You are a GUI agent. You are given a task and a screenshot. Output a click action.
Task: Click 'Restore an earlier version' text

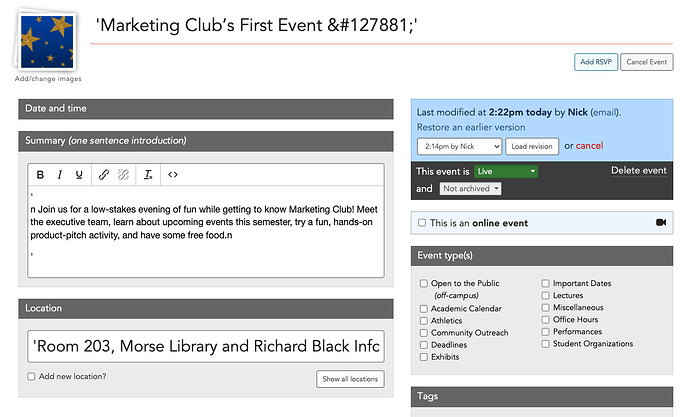(471, 127)
